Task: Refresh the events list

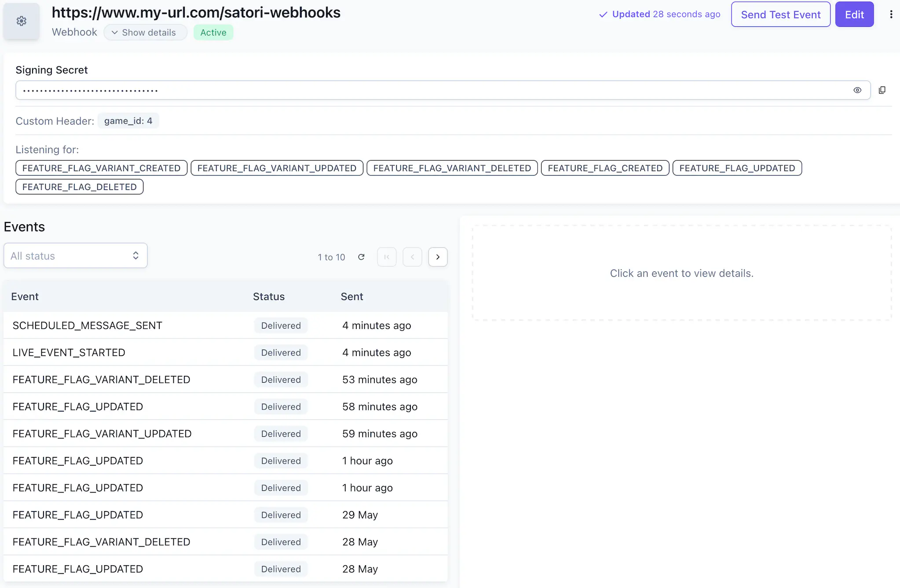Action: click(361, 257)
